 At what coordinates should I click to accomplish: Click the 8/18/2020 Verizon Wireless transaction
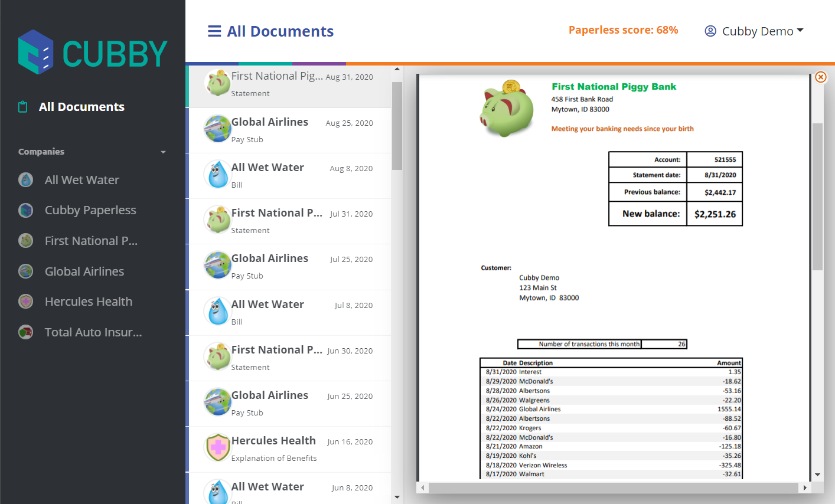[x=611, y=465]
